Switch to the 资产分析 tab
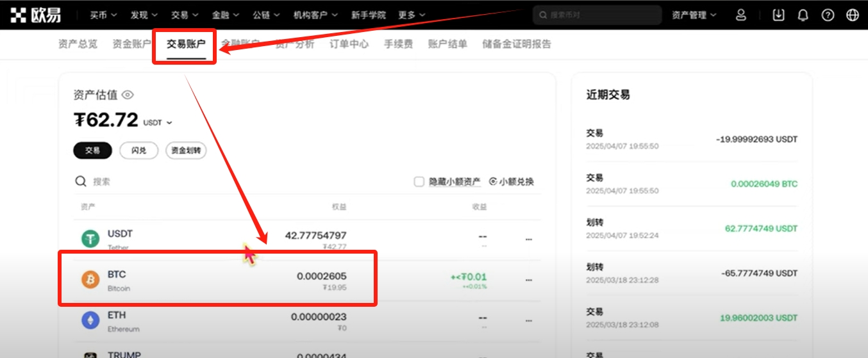The image size is (868, 358). [295, 44]
